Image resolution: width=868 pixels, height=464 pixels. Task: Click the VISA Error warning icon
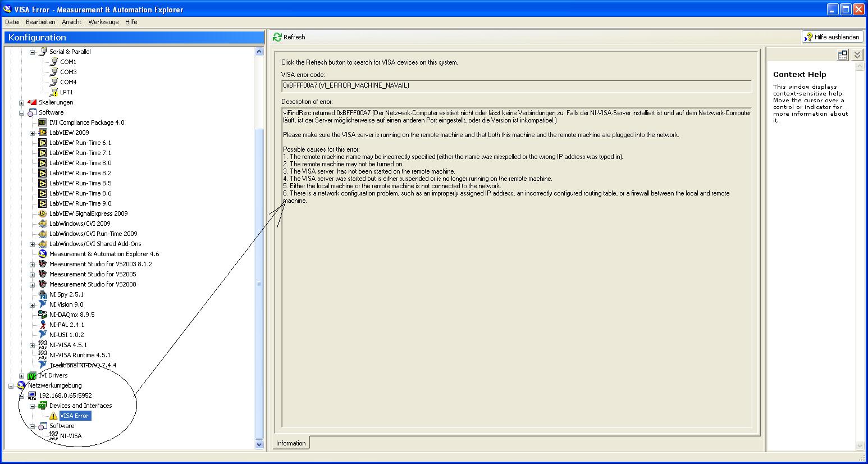(x=54, y=416)
